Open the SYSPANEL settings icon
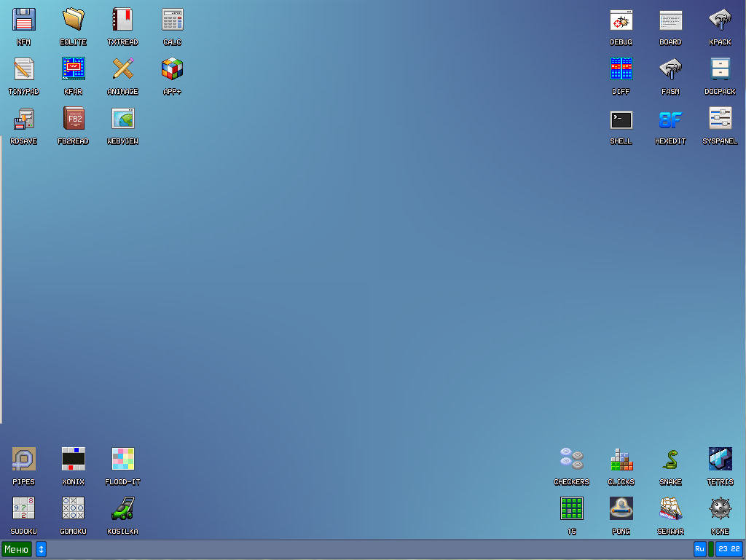 pos(720,119)
